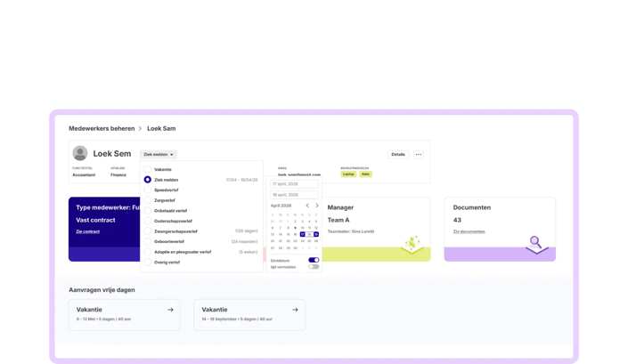Select the Overig verlof radio option
The image size is (628, 364).
coord(147,263)
